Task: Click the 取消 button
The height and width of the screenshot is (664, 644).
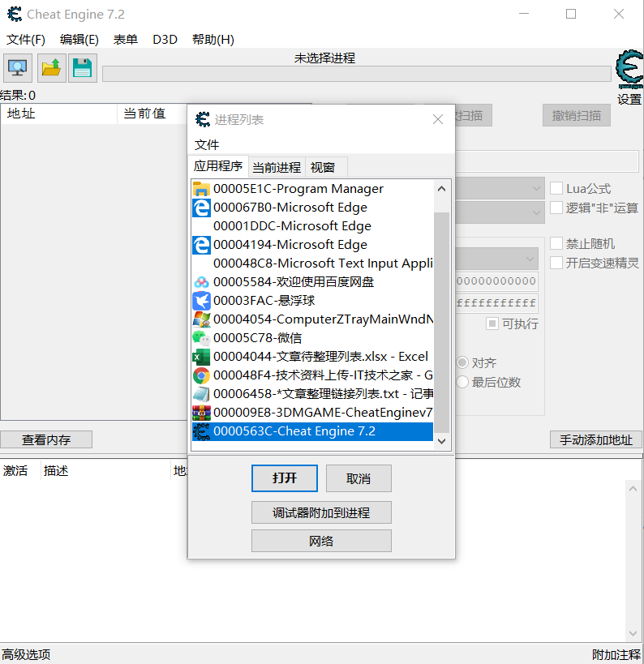Action: [358, 478]
